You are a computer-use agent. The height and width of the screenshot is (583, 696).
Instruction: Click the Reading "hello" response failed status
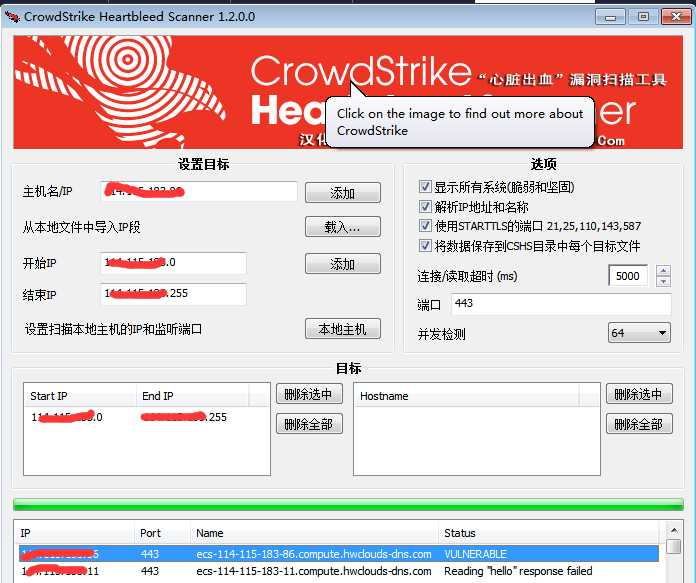point(518,571)
